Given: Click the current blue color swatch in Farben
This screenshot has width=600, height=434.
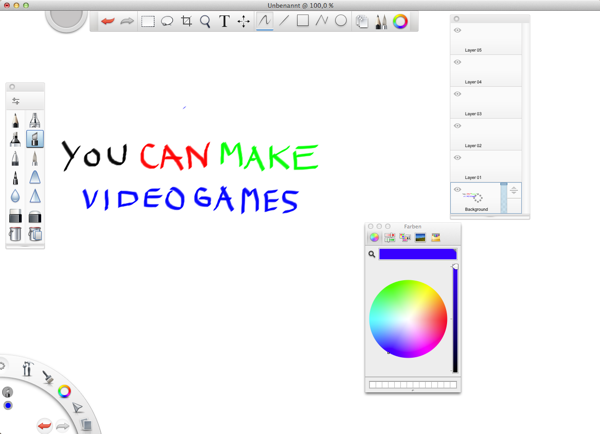Looking at the screenshot, I should coord(417,254).
